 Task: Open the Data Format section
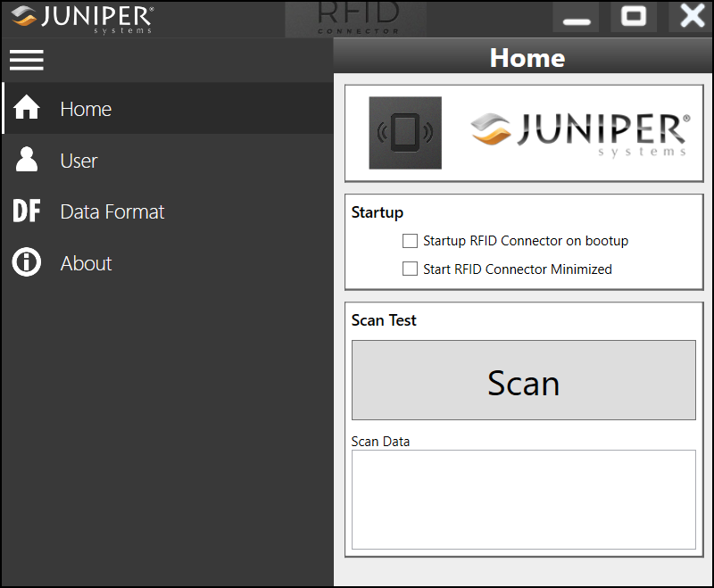tap(112, 211)
